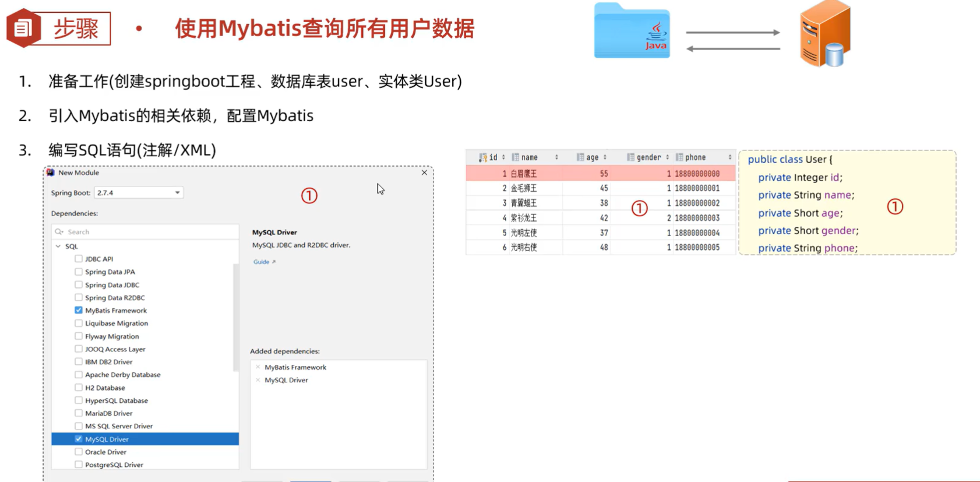
Task: Click the New Module window icon
Action: coord(51,173)
